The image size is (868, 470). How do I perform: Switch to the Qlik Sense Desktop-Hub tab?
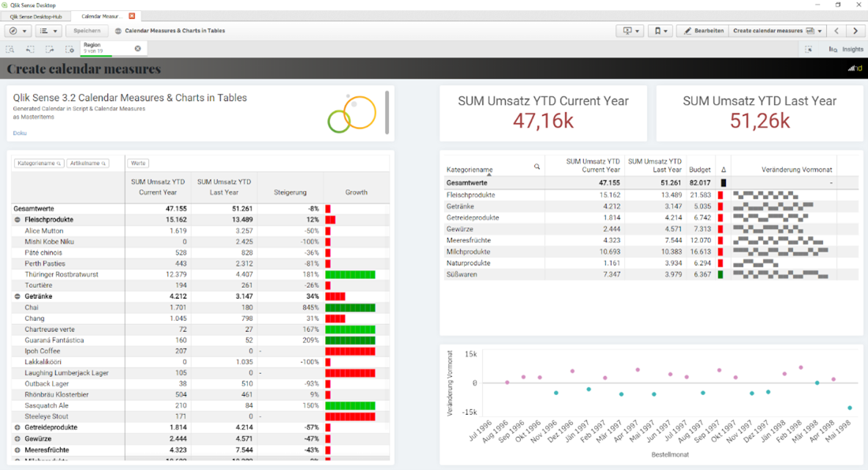(36, 17)
